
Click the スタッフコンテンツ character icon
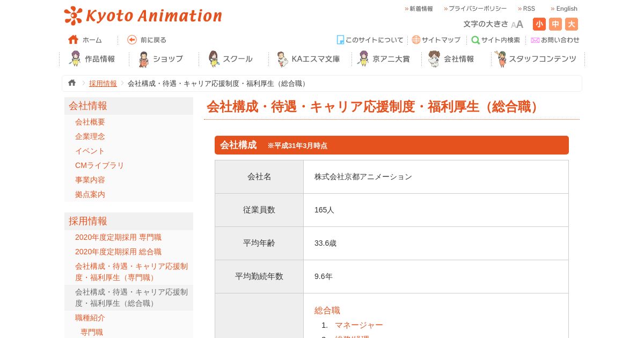[501, 58]
